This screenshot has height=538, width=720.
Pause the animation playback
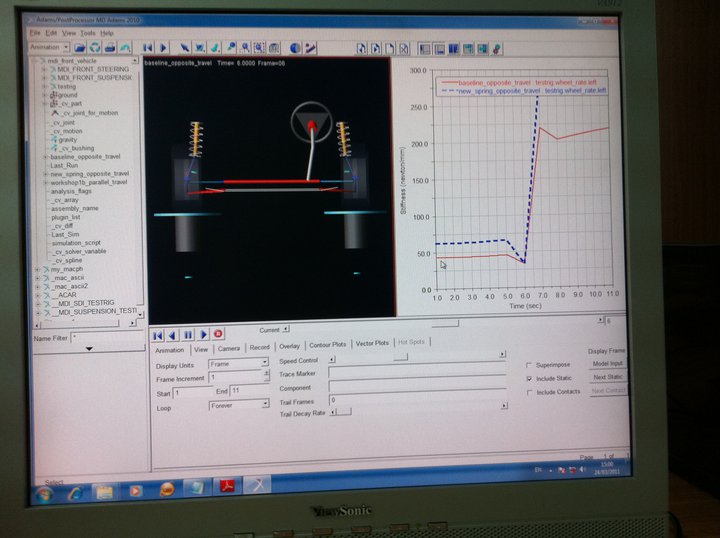[x=187, y=335]
